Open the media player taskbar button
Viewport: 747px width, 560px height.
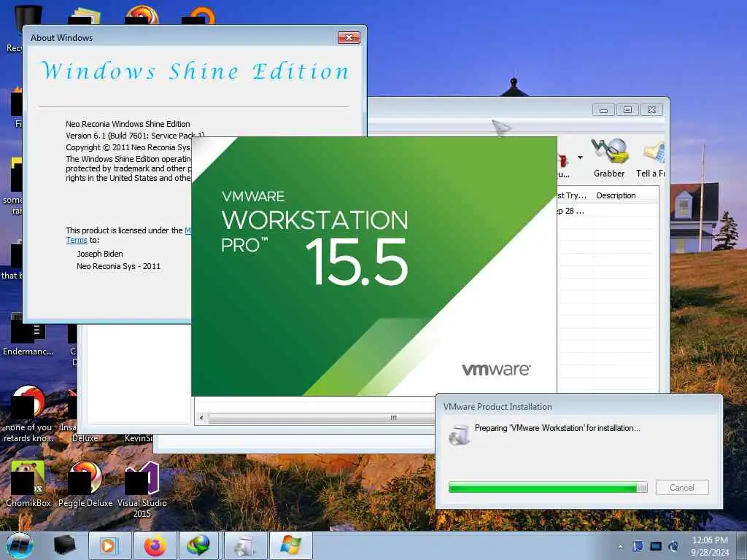click(x=109, y=545)
